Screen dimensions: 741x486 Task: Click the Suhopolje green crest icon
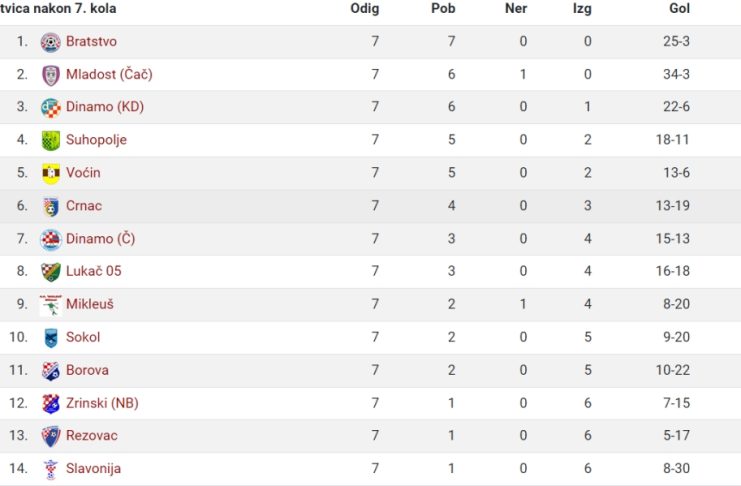point(51,140)
